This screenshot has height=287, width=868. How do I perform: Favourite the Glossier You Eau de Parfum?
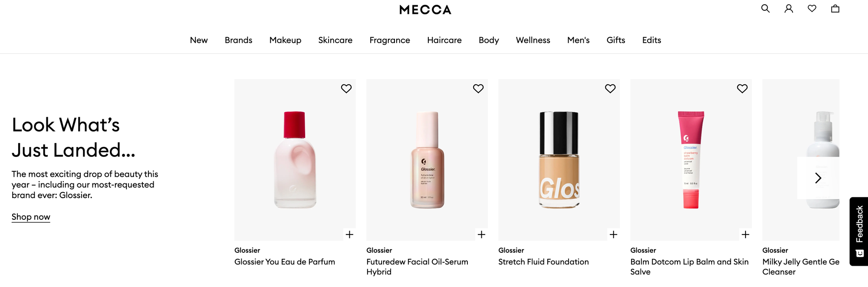pyautogui.click(x=346, y=88)
